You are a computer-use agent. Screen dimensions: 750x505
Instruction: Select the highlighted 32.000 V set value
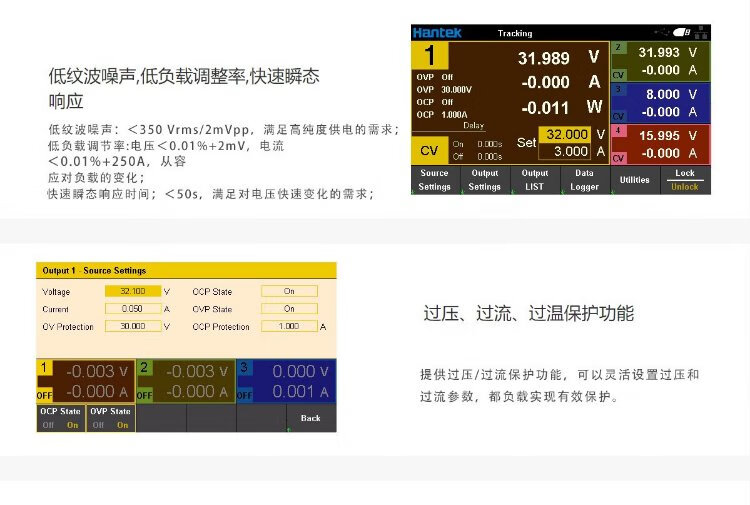pyautogui.click(x=566, y=134)
